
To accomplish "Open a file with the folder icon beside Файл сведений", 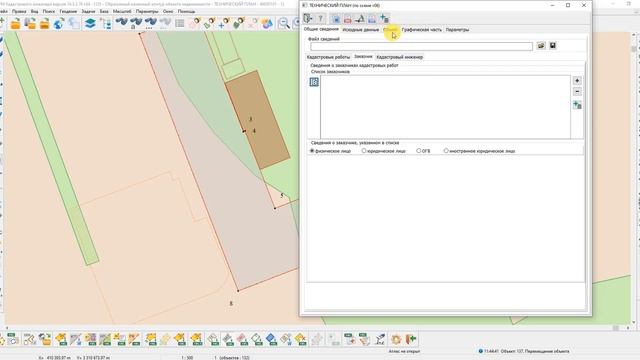I will pyautogui.click(x=541, y=46).
